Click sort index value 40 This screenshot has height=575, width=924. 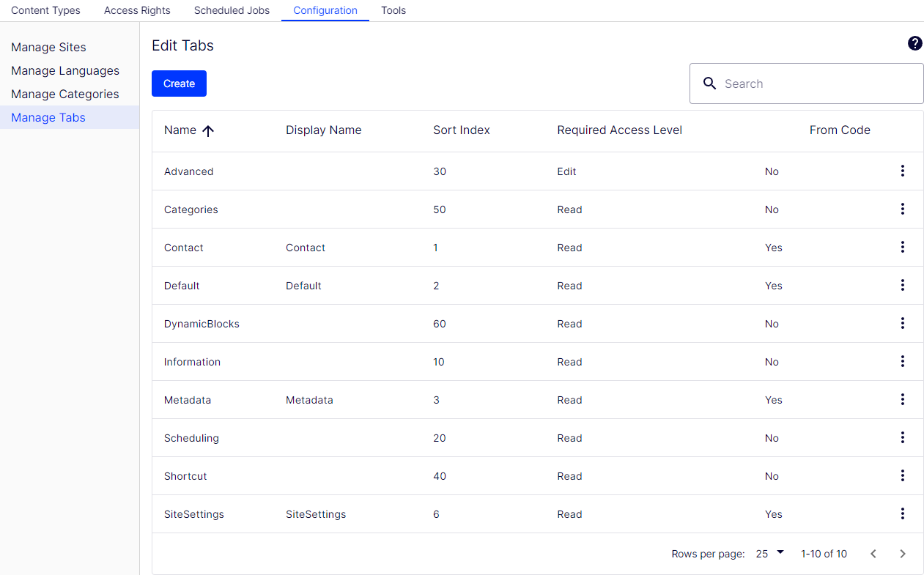[440, 476]
